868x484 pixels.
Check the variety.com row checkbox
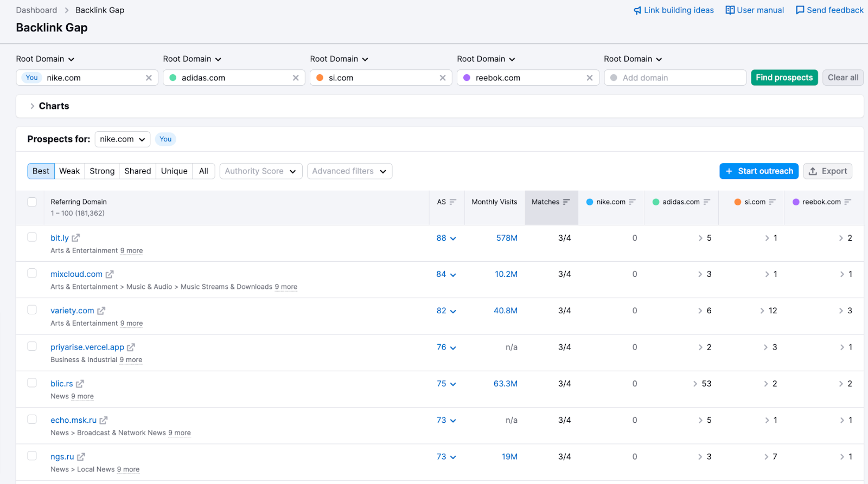[32, 310]
